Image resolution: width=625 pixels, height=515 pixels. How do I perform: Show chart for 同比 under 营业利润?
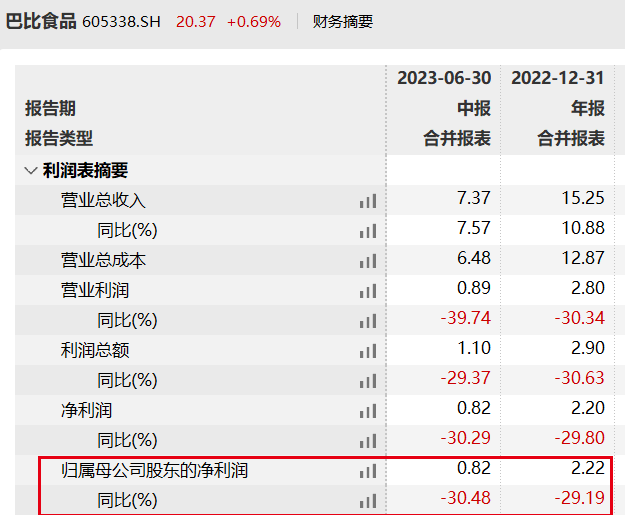click(x=368, y=321)
